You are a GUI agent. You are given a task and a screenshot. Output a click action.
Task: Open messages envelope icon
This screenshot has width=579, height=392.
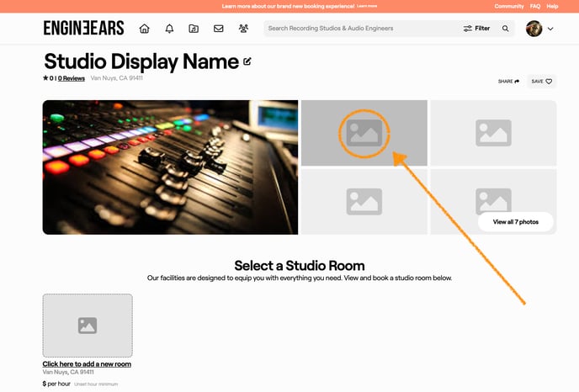(218, 29)
